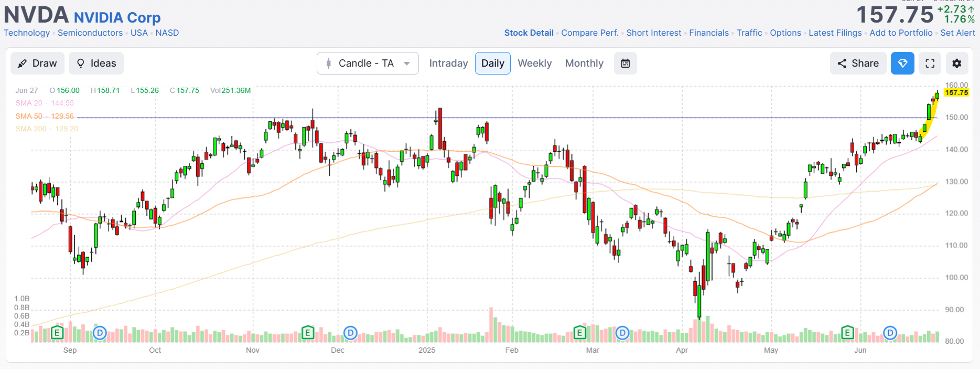
Task: Click the SMA 50 indicator label
Action: (45, 116)
